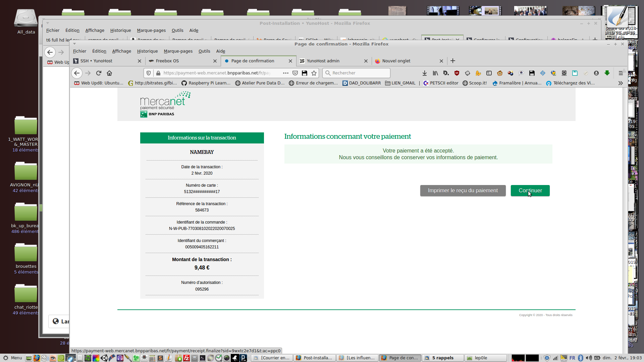Switch to the YunoHost admin tab

point(323,61)
